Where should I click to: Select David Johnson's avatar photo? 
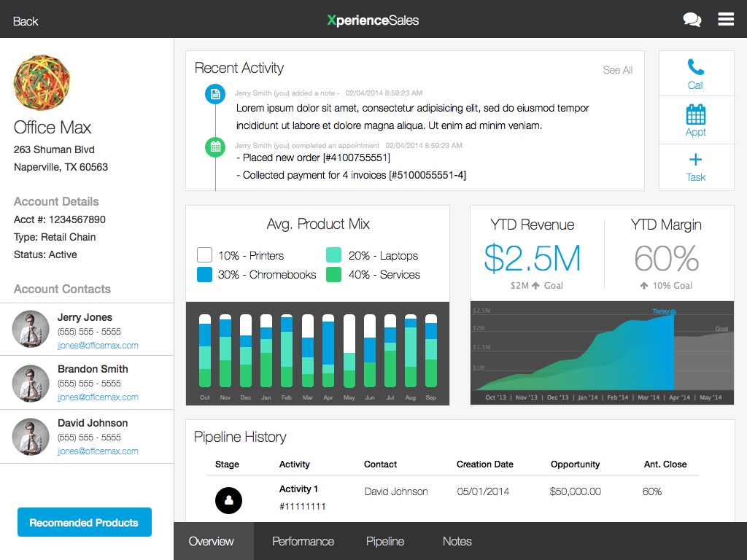pos(31,437)
